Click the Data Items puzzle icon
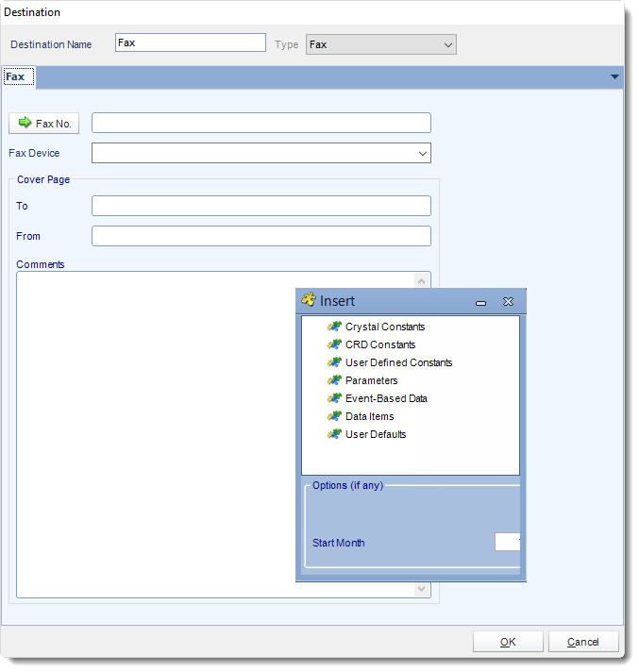 coord(334,416)
